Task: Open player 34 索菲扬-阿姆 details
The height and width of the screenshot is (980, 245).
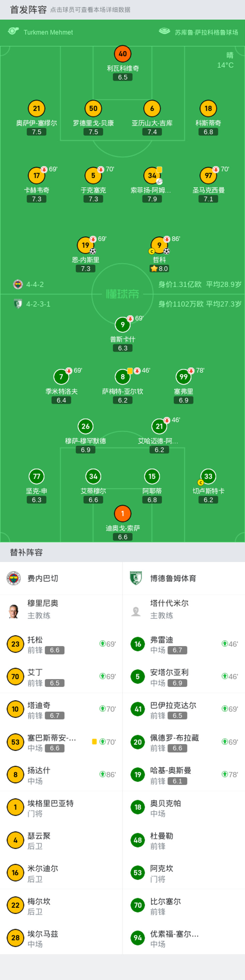Action: (x=152, y=185)
